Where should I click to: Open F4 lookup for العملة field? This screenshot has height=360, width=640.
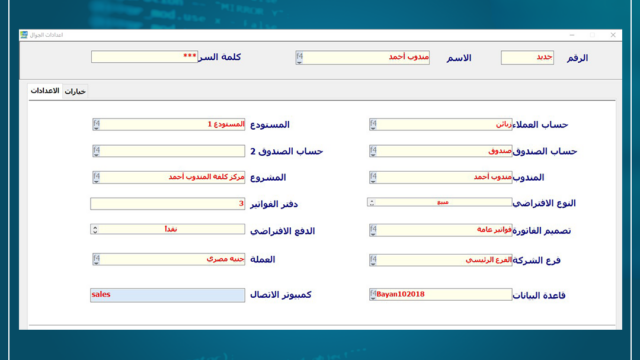[96, 259]
